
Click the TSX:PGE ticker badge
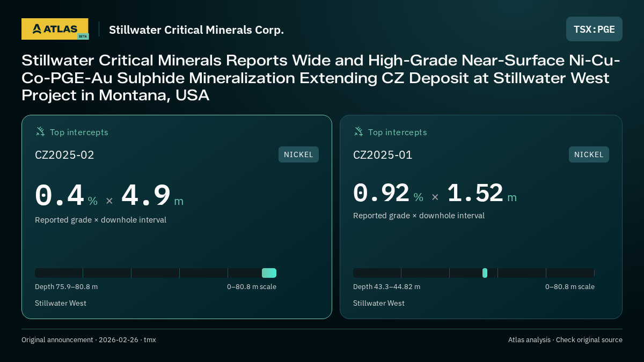[594, 29]
